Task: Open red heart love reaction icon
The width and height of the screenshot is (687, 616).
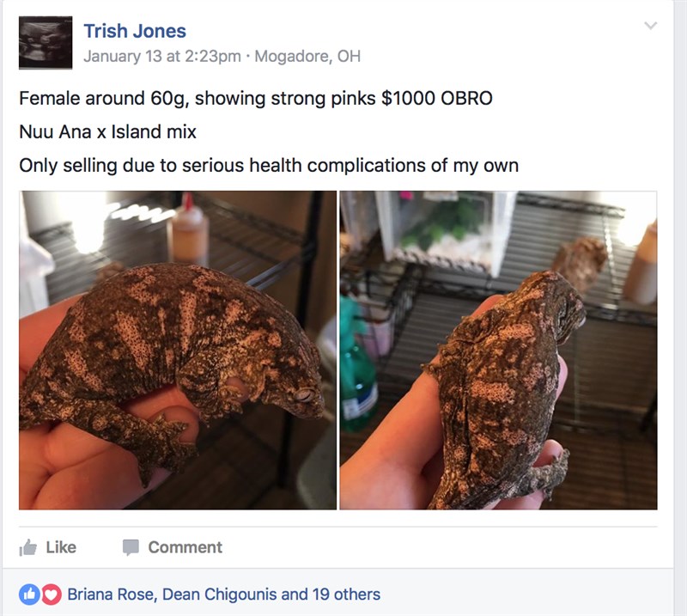Action: 52,595
